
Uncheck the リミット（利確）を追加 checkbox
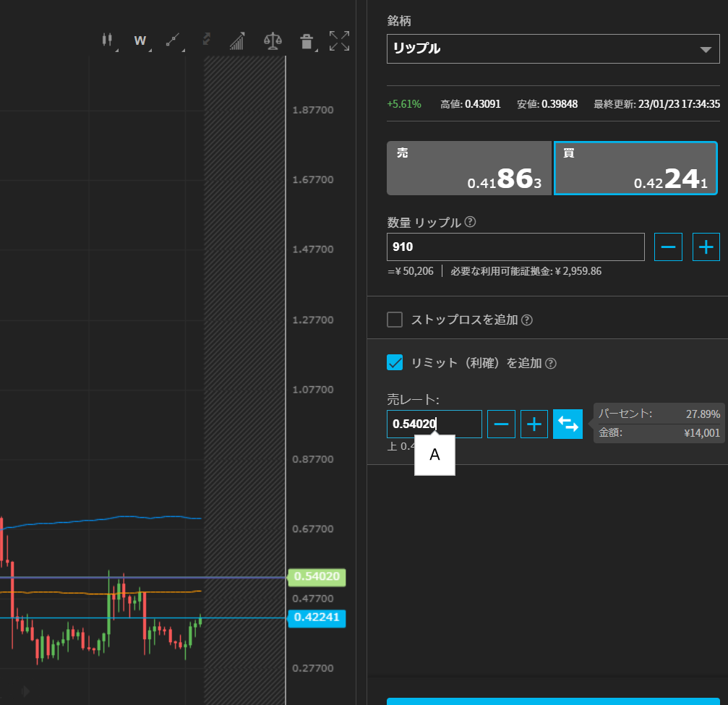(395, 363)
